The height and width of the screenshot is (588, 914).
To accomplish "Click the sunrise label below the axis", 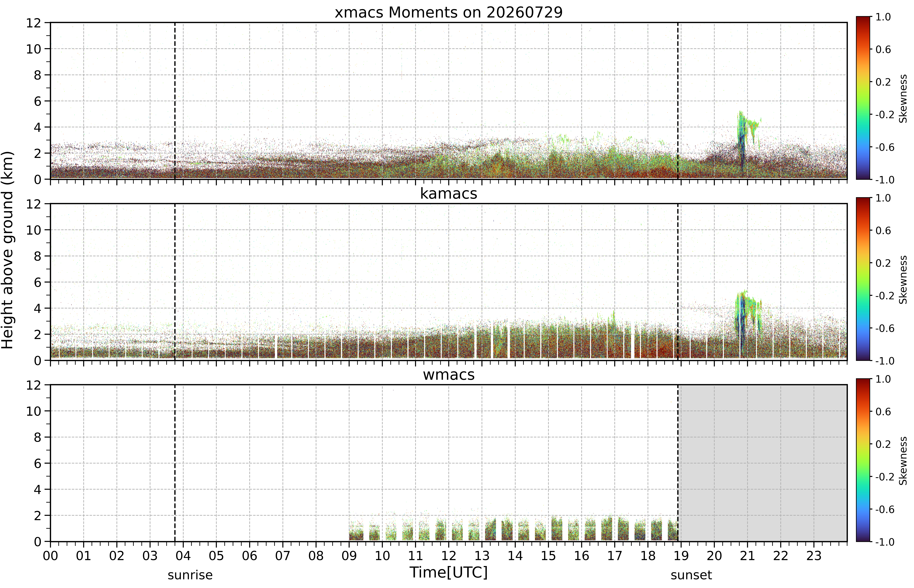I will (x=190, y=575).
